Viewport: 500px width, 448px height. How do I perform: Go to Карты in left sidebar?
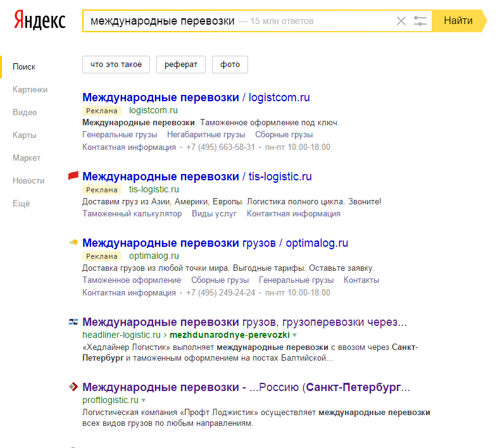[24, 135]
